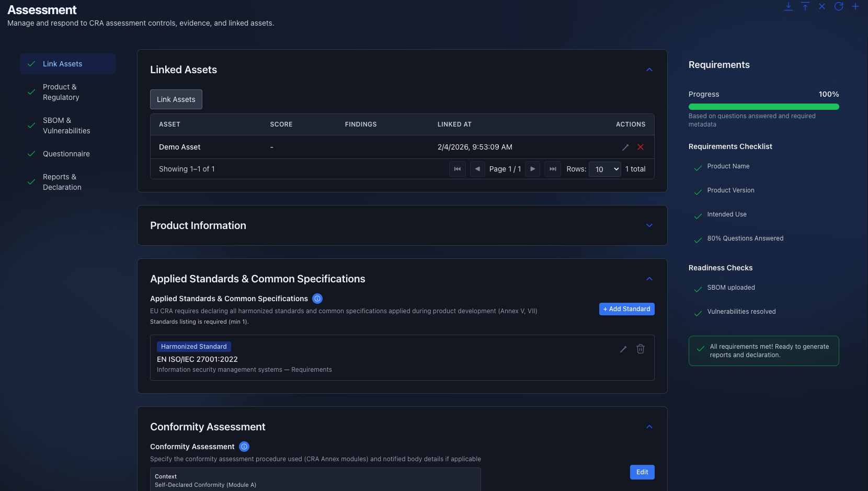This screenshot has height=491, width=868.
Task: Click the trash icon for EN ISO/IEC 27001:2022
Action: [641, 349]
